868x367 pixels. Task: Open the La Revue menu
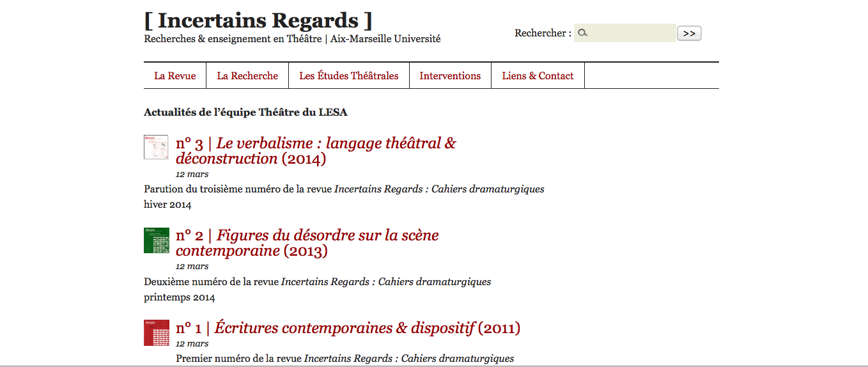pos(174,75)
